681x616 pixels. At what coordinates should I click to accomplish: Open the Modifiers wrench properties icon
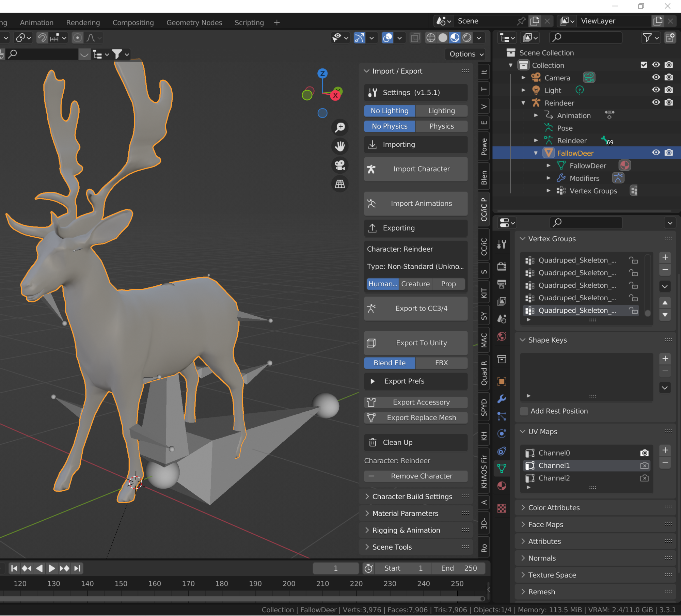point(502,399)
